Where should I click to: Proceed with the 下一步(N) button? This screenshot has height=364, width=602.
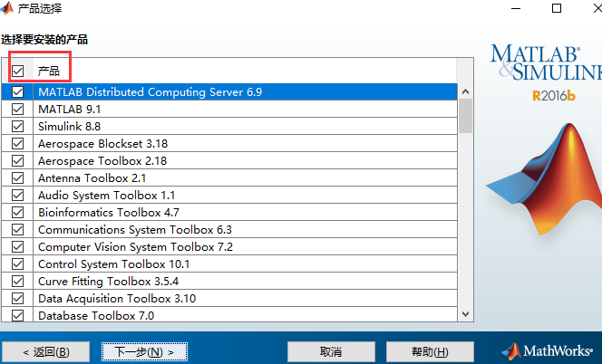tap(144, 351)
